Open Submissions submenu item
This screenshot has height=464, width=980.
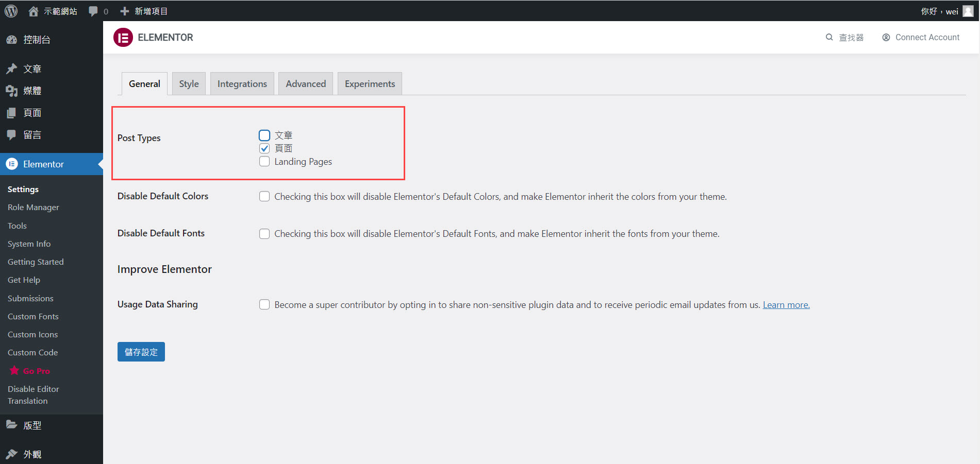tap(30, 298)
